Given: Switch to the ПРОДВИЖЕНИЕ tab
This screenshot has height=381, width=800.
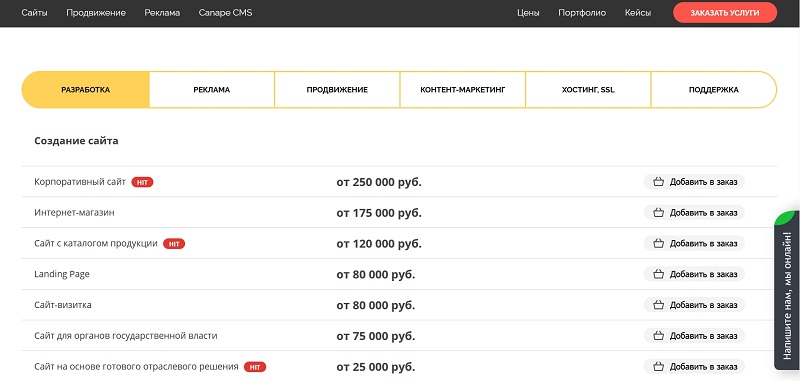Looking at the screenshot, I should [337, 90].
